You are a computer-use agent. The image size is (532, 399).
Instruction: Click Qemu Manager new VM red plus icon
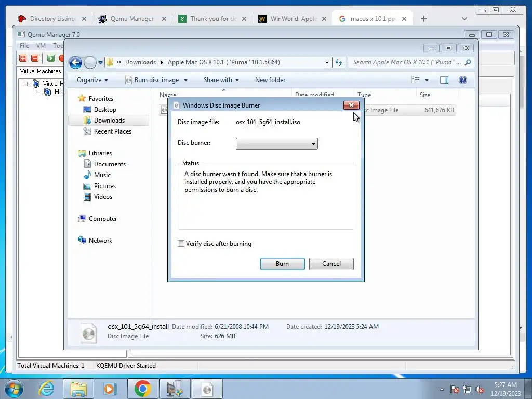pyautogui.click(x=23, y=58)
